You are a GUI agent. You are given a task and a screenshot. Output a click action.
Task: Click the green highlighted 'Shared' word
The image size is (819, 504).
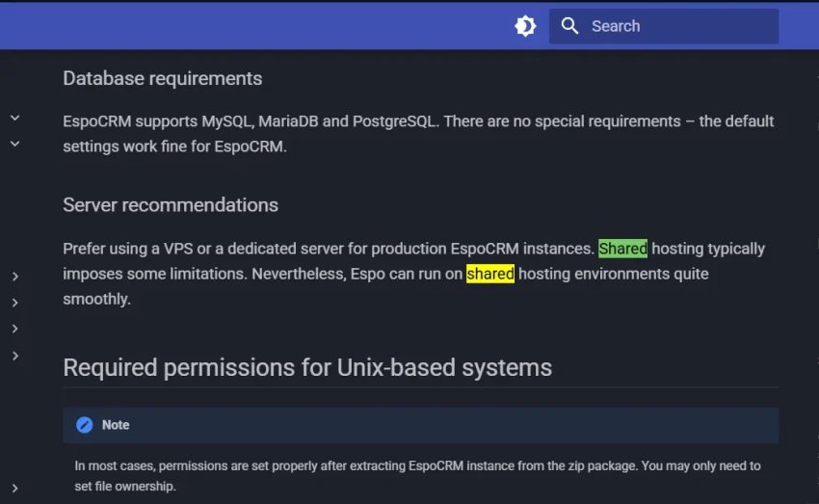tap(622, 249)
